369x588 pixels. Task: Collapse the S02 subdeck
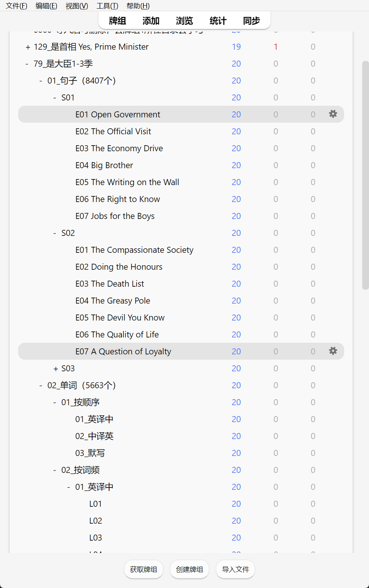click(55, 233)
